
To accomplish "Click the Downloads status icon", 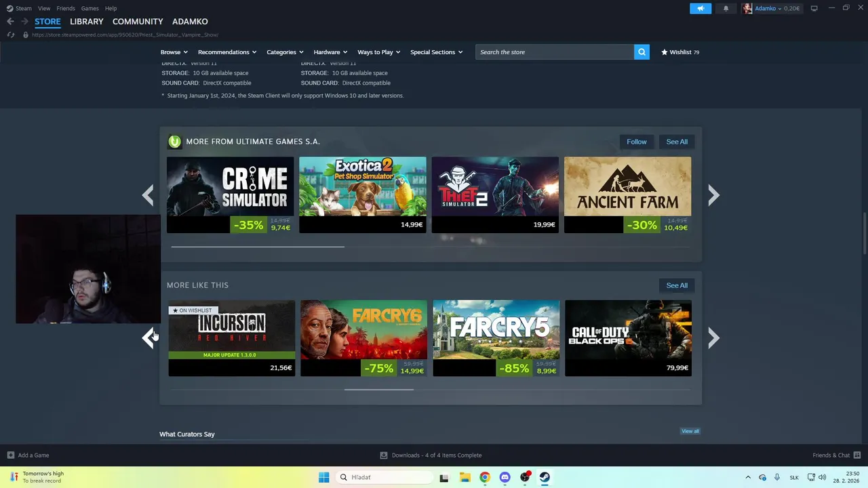I will click(384, 455).
